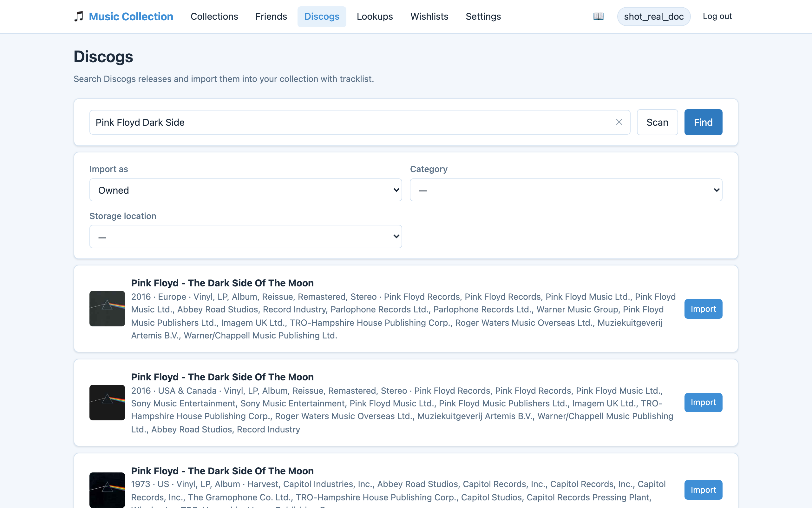Open the Wishlists tab
The image size is (812, 508).
[x=429, y=17]
